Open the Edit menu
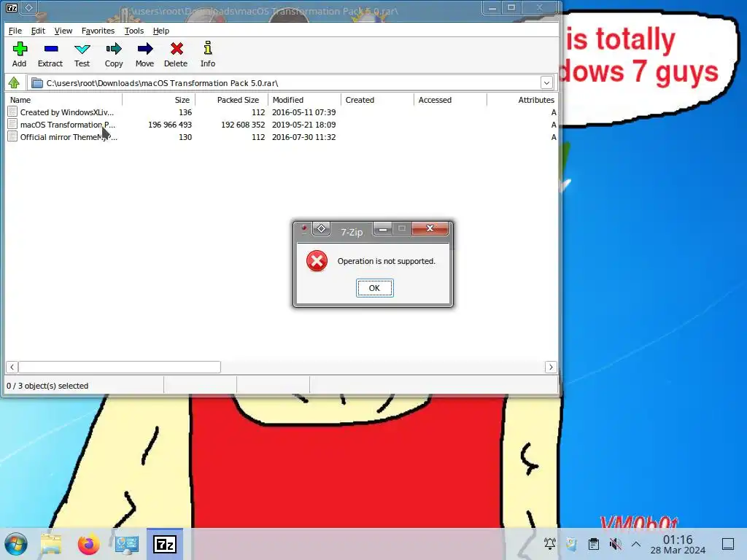The width and height of the screenshot is (747, 560). tap(38, 31)
